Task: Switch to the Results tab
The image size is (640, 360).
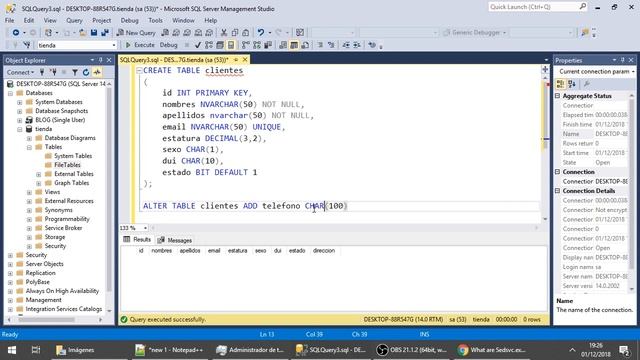Action: pyautogui.click(x=137, y=240)
